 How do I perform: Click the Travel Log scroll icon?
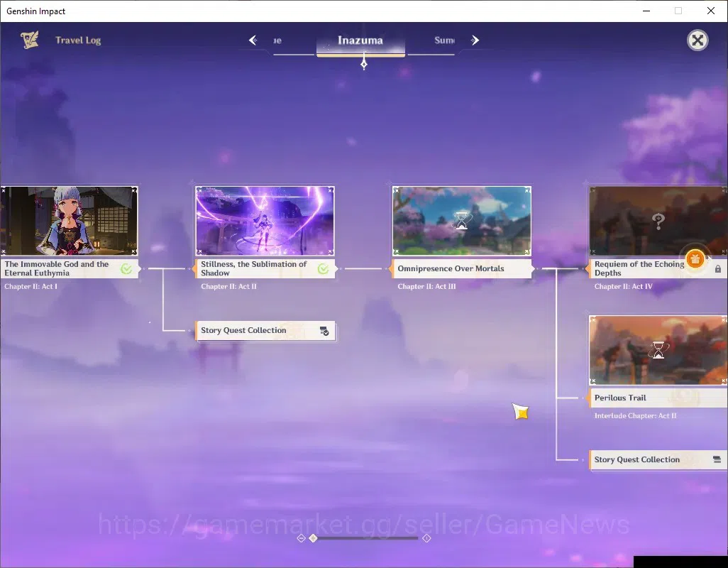(29, 40)
